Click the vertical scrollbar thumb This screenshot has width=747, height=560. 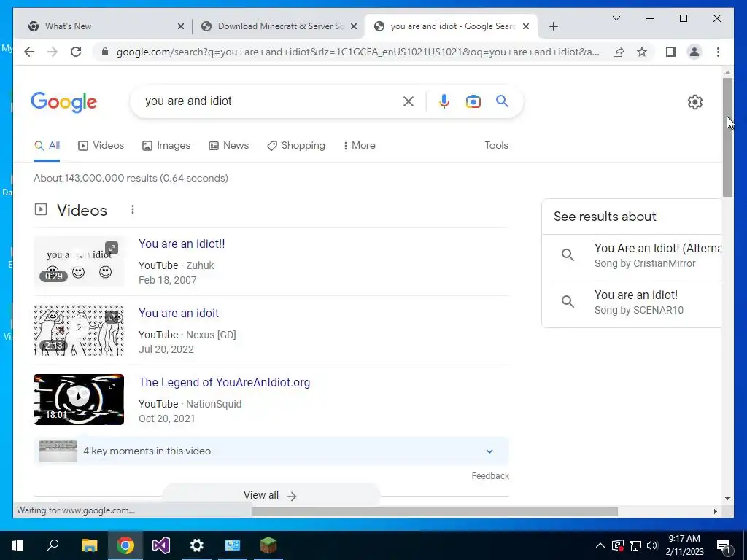tap(727, 137)
